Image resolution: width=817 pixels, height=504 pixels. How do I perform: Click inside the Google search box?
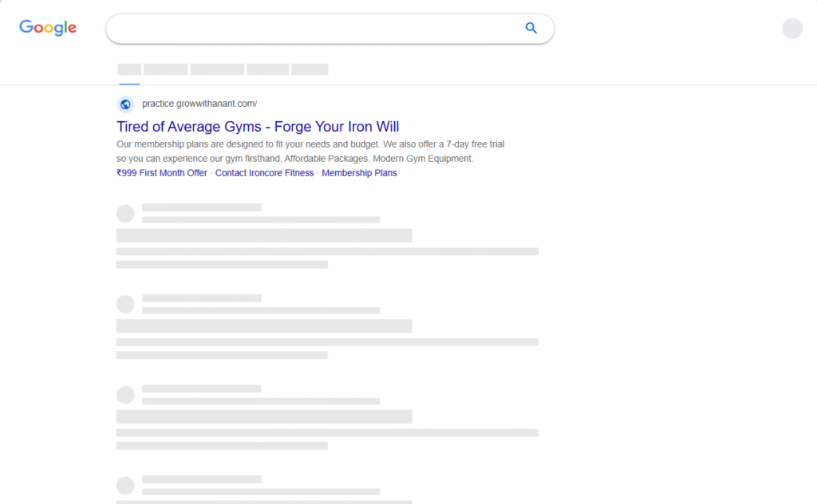[x=330, y=29]
